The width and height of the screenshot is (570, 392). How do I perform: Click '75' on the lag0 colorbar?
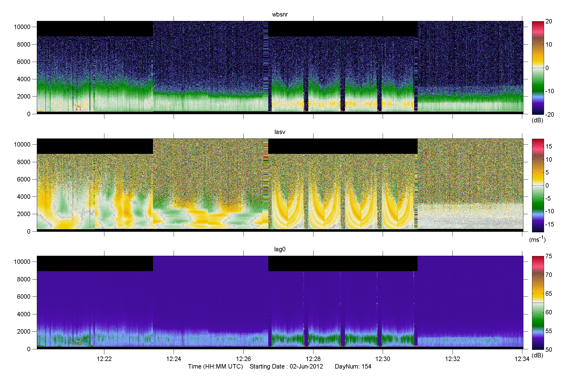[x=549, y=256]
